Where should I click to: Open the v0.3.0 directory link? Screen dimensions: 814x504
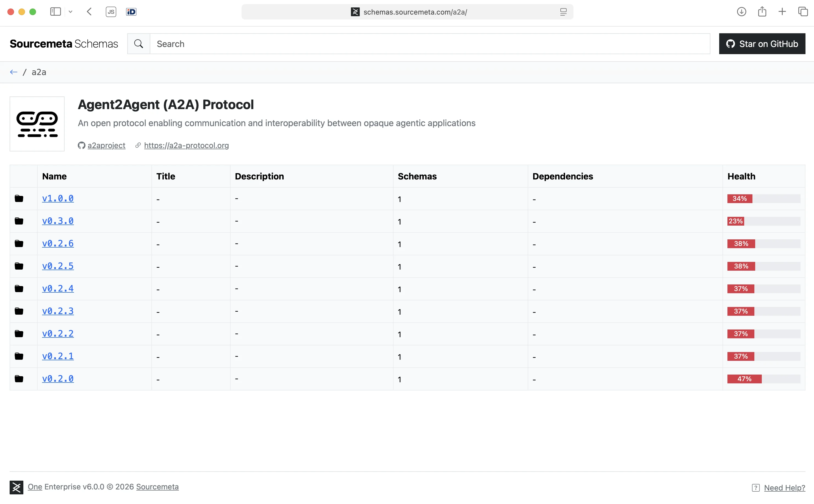click(x=58, y=221)
